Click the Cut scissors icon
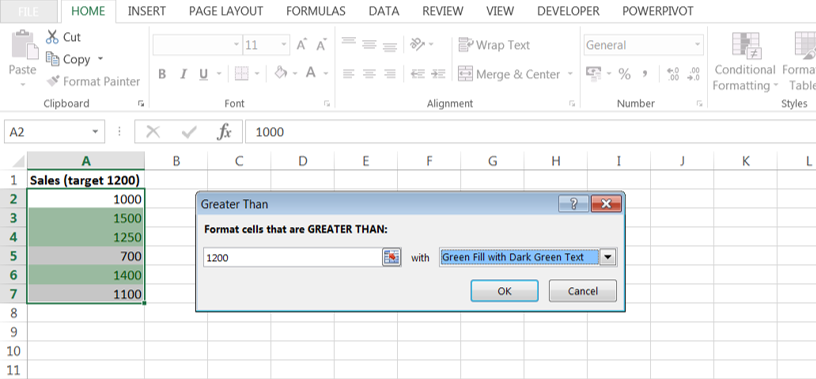Image resolution: width=816 pixels, height=379 pixels. click(x=52, y=37)
